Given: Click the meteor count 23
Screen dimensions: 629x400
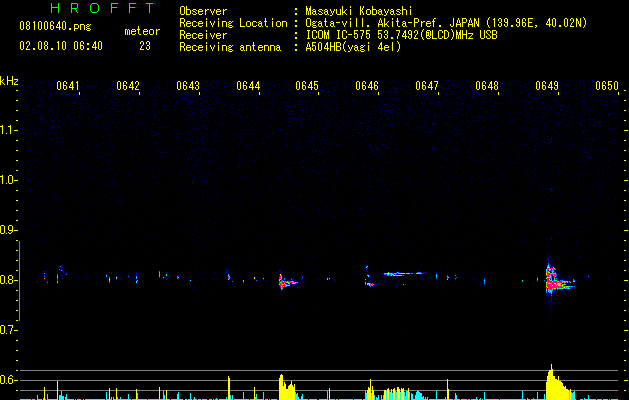Looking at the screenshot, I should 145,46.
